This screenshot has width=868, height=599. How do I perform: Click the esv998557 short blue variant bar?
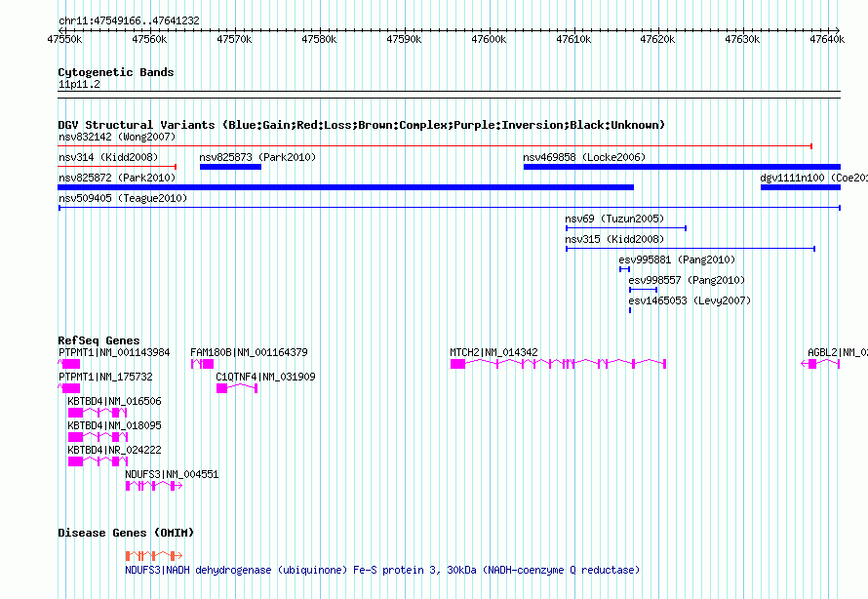[644, 290]
